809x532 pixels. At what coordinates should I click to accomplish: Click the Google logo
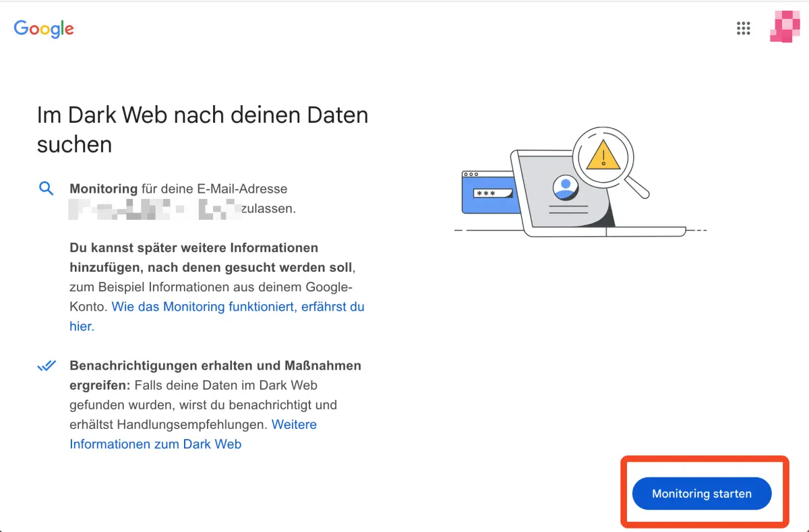point(44,28)
